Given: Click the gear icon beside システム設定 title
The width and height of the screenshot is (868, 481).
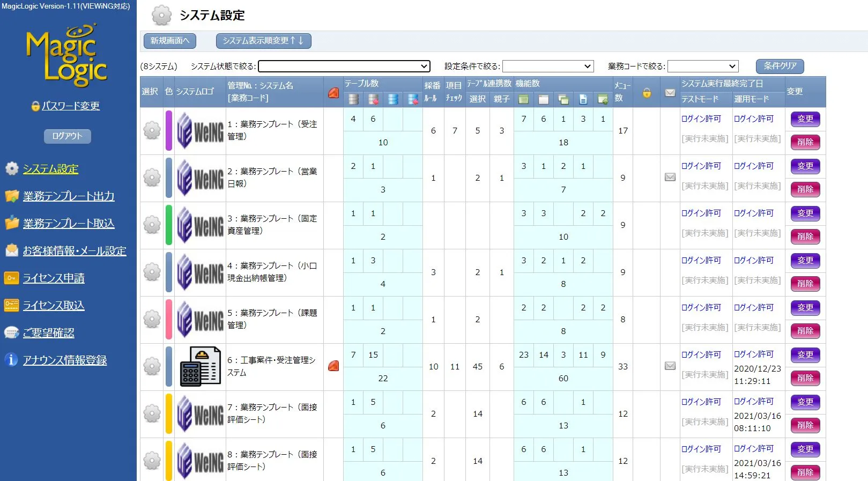Looking at the screenshot, I should click(161, 16).
